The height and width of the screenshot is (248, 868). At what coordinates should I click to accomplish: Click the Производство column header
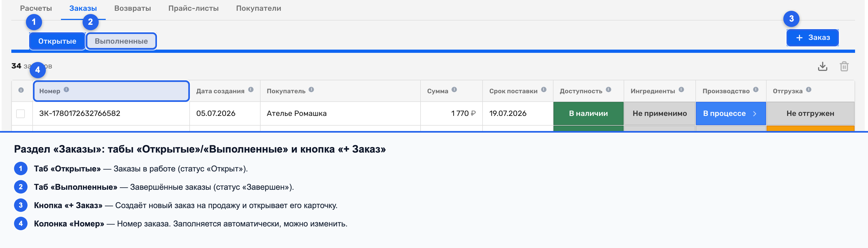(731, 91)
